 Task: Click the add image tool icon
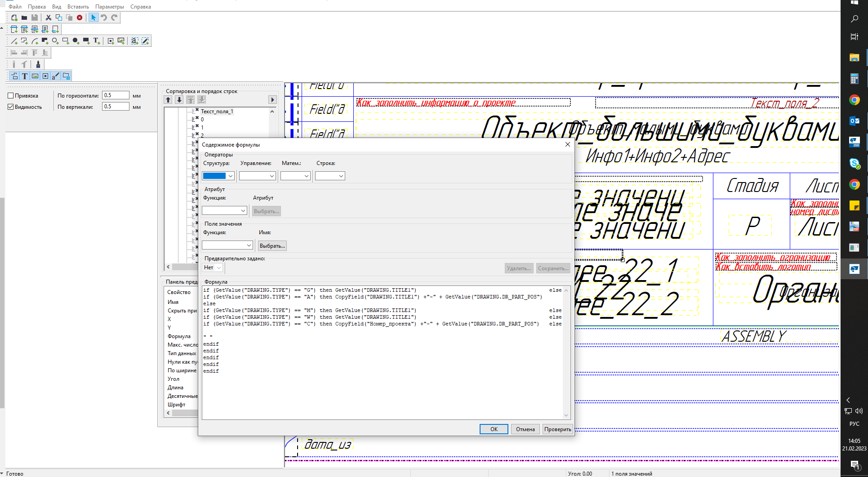tap(121, 41)
